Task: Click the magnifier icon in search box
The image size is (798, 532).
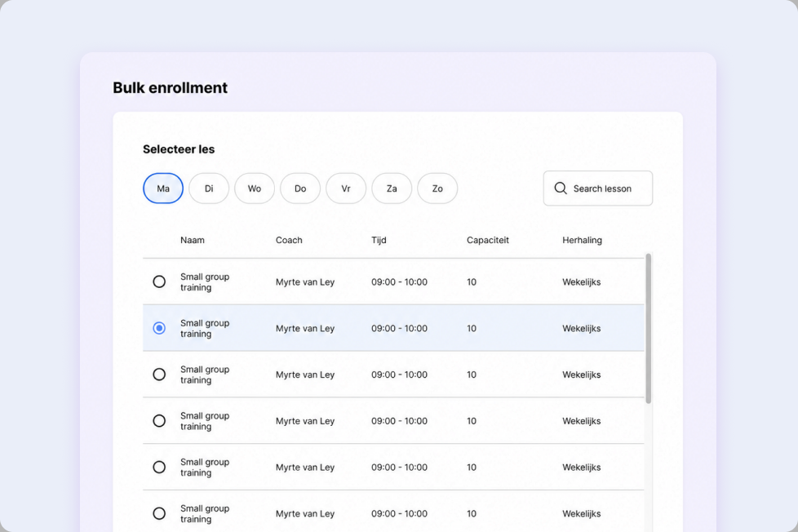Action: click(x=561, y=188)
